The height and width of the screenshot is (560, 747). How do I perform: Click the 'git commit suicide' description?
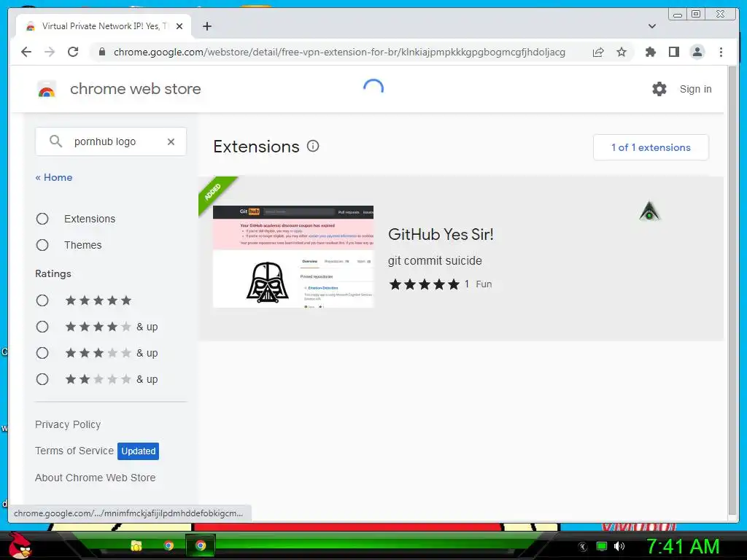(435, 260)
